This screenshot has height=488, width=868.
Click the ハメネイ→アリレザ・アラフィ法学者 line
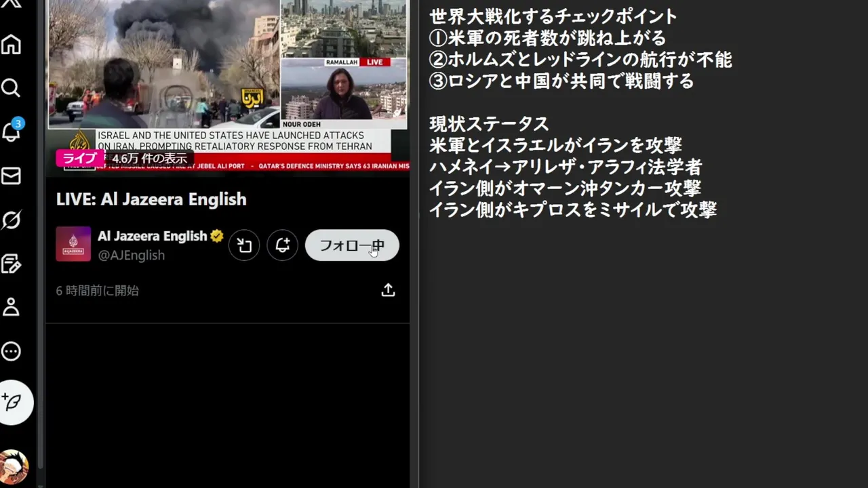click(x=566, y=167)
